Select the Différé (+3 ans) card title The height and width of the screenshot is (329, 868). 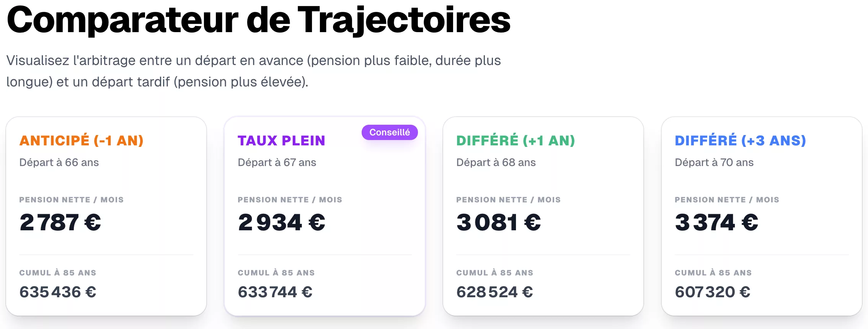click(740, 141)
